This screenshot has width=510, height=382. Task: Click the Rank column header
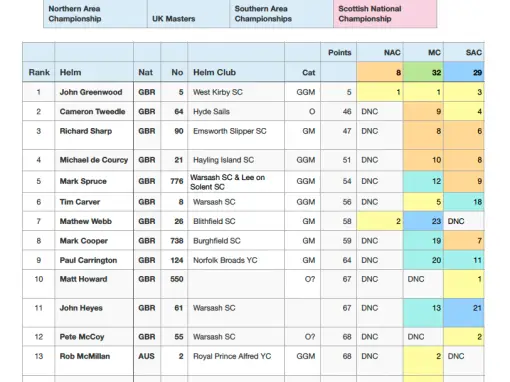(x=39, y=72)
